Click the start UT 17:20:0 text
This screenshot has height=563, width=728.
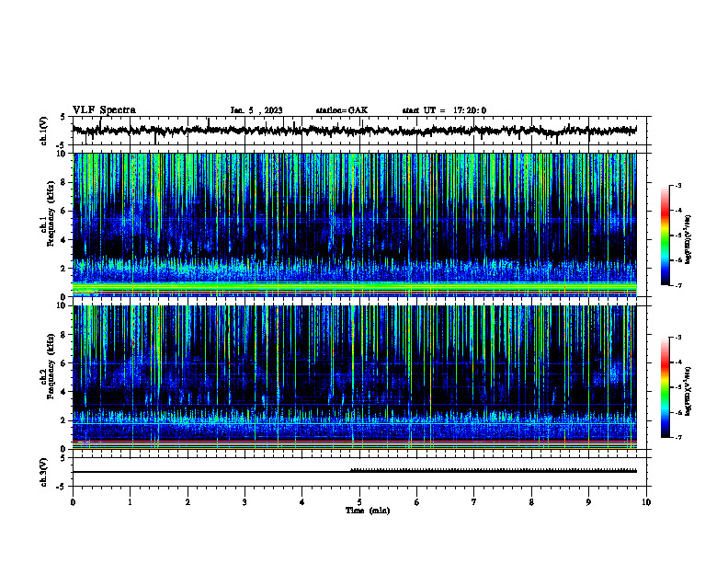click(x=444, y=110)
